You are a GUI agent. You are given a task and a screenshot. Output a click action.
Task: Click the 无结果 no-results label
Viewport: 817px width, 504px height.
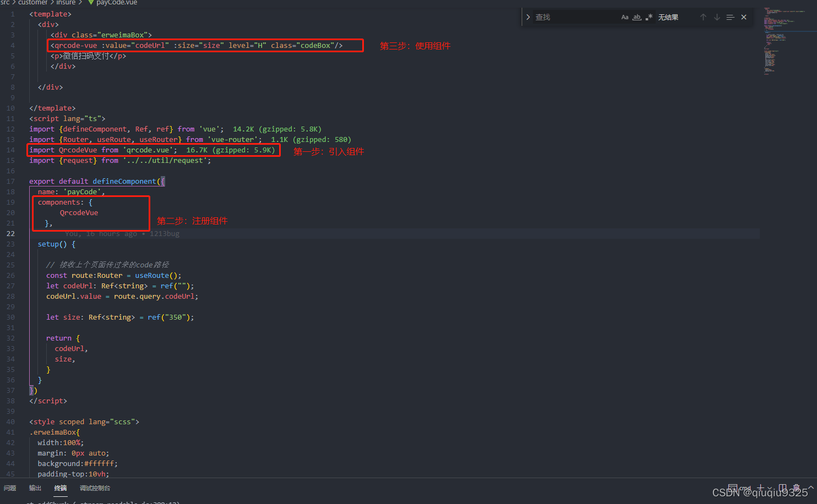pyautogui.click(x=668, y=17)
